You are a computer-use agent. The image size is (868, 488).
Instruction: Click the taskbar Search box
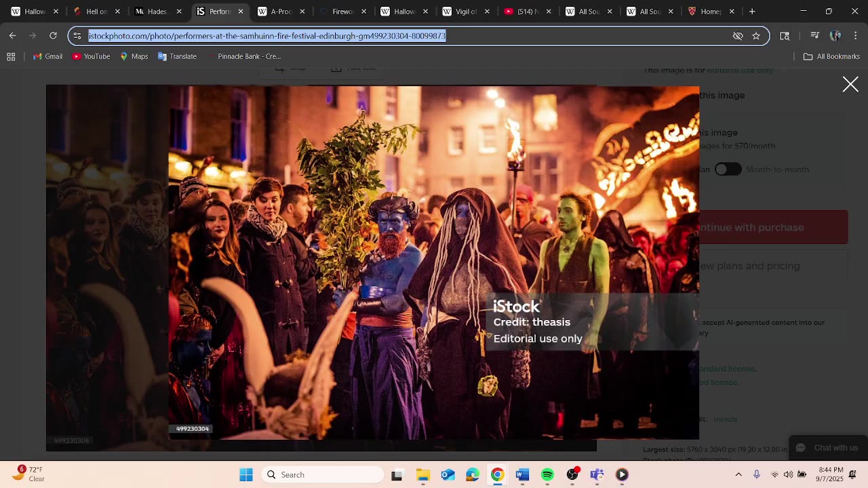[x=322, y=474]
